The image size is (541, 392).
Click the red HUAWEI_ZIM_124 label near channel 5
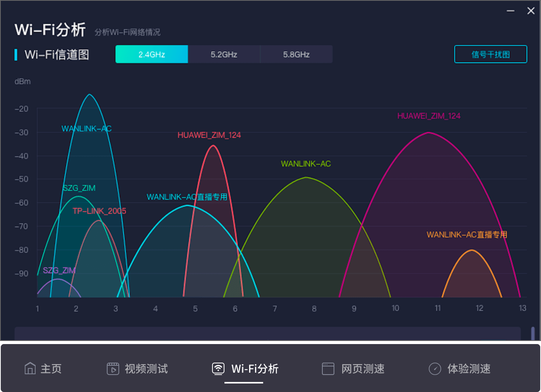tap(209, 135)
